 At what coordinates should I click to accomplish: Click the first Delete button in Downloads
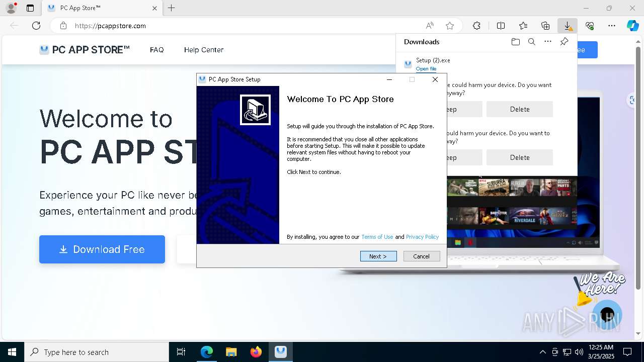[x=519, y=109]
